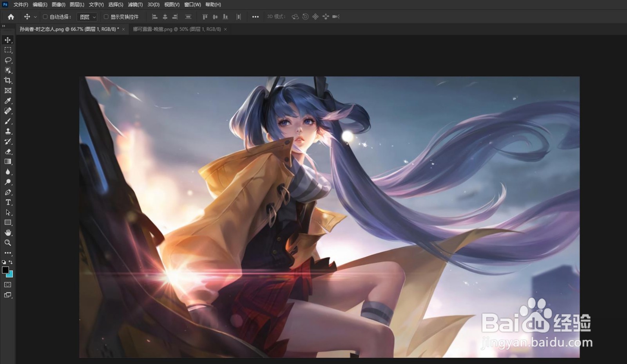
Task: Select the Rectangular Marquee tool
Action: point(8,50)
